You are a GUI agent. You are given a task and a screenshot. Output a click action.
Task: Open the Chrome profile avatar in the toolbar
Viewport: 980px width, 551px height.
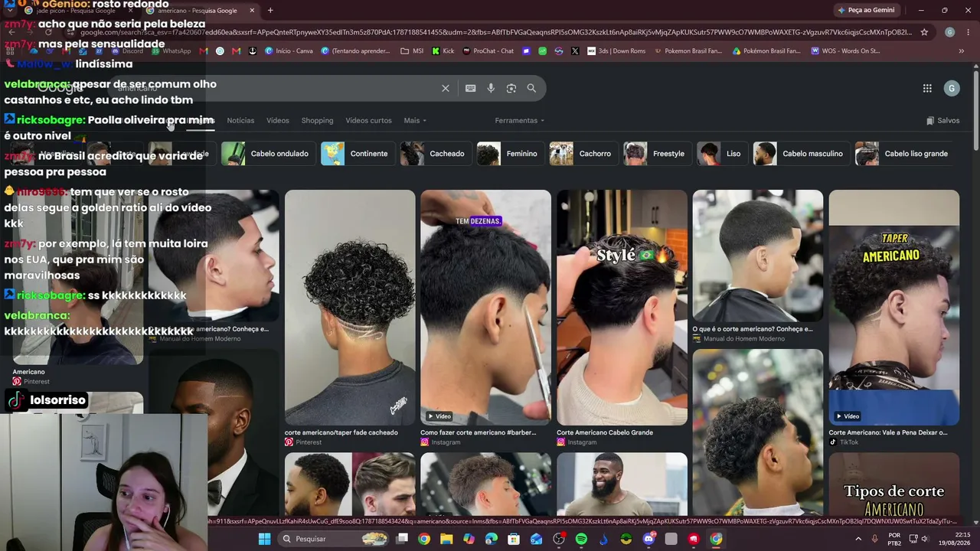click(949, 32)
